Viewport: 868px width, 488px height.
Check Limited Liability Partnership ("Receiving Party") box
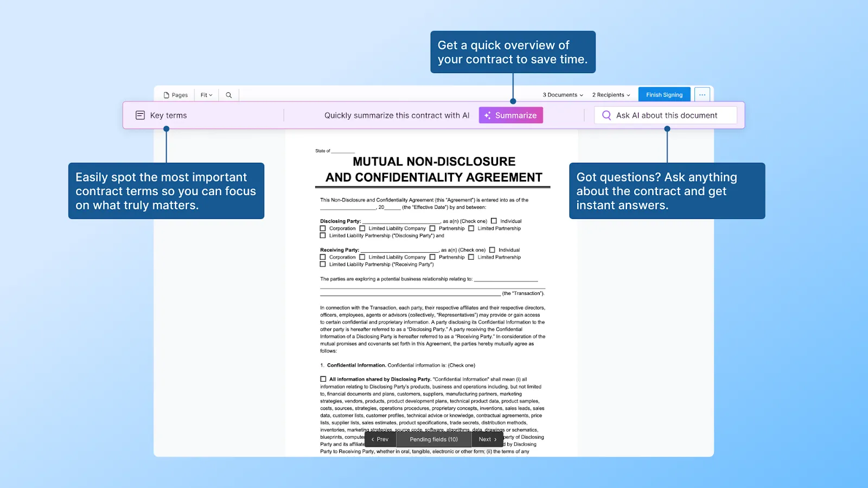point(323,264)
